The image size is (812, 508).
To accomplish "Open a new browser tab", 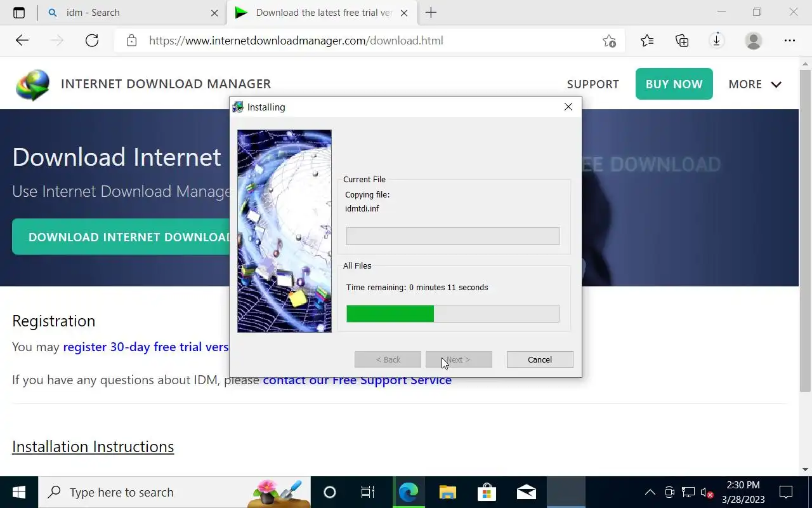I will [431, 13].
